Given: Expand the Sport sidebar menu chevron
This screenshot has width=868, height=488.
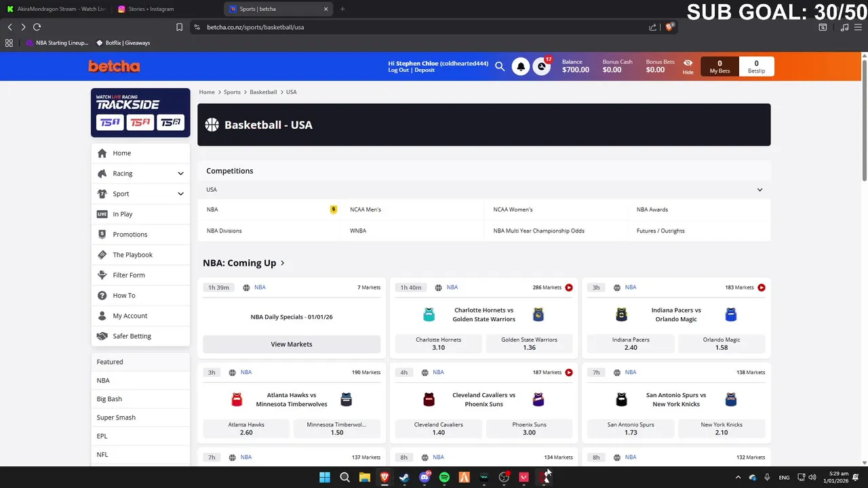Looking at the screenshot, I should pos(180,194).
